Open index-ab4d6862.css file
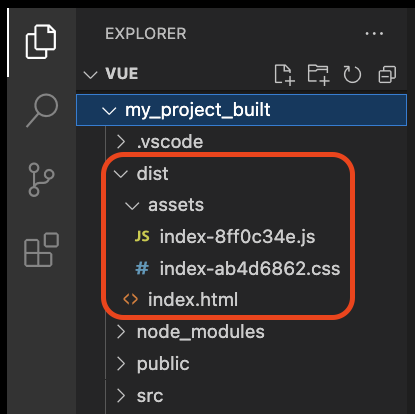 click(237, 268)
